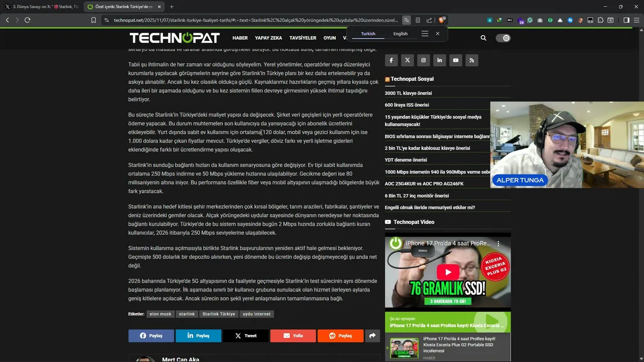This screenshot has height=362, width=644.
Task: Click the 'Starlink Türkiye' tag
Action: (x=219, y=314)
